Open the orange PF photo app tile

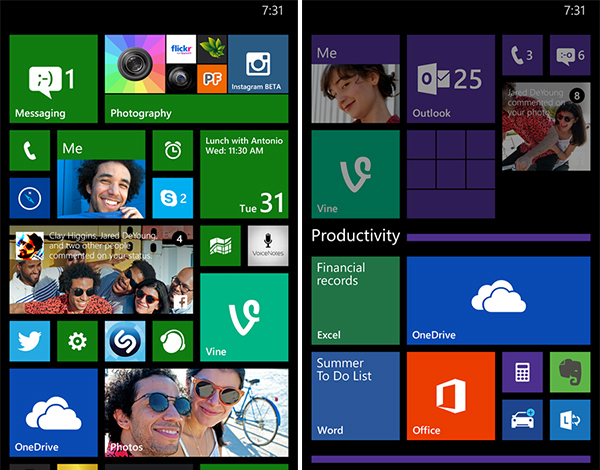212,79
